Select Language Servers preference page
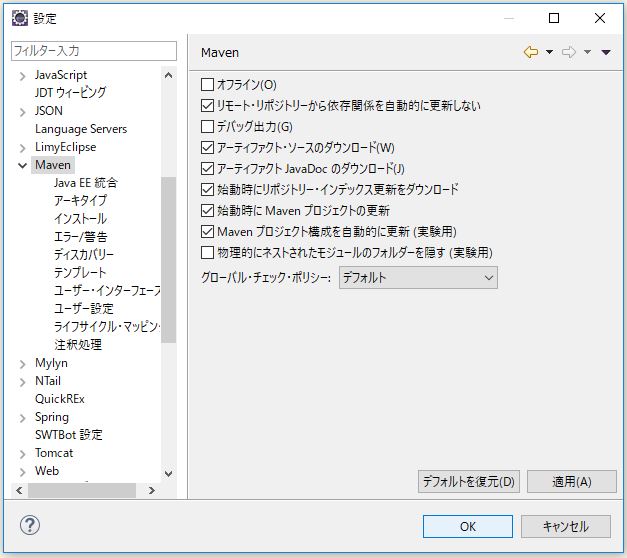627x558 pixels. (x=81, y=129)
